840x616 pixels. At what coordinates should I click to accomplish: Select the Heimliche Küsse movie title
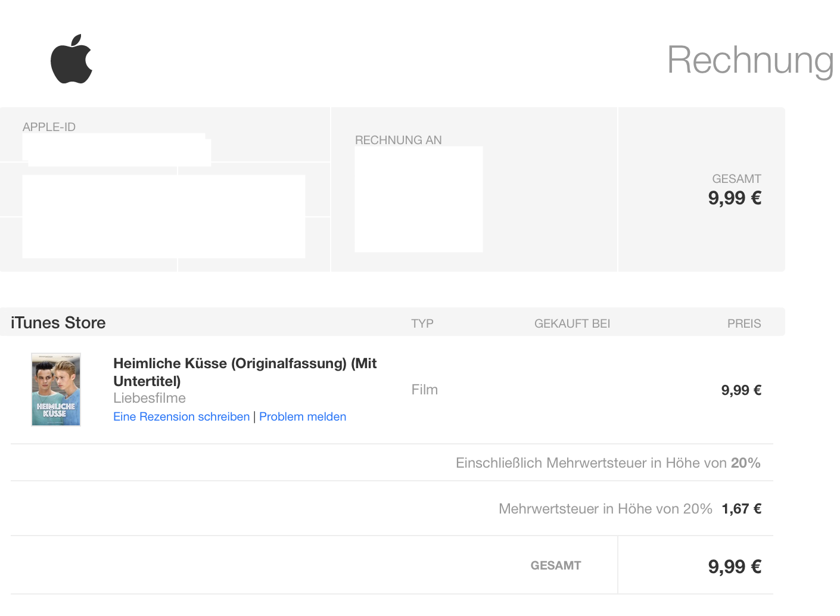(x=244, y=372)
